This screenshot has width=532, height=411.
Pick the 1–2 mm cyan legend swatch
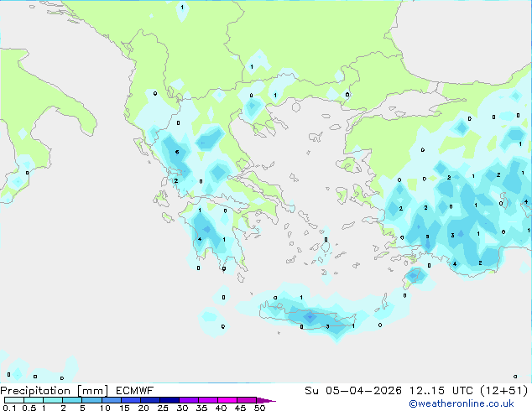(x=53, y=400)
